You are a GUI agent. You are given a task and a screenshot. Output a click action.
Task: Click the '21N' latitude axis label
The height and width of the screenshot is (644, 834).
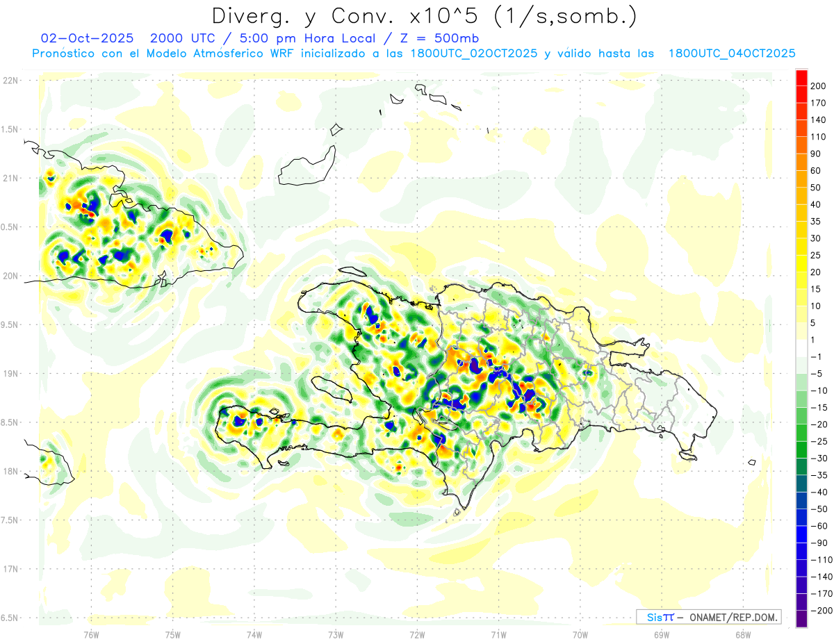[x=11, y=179]
